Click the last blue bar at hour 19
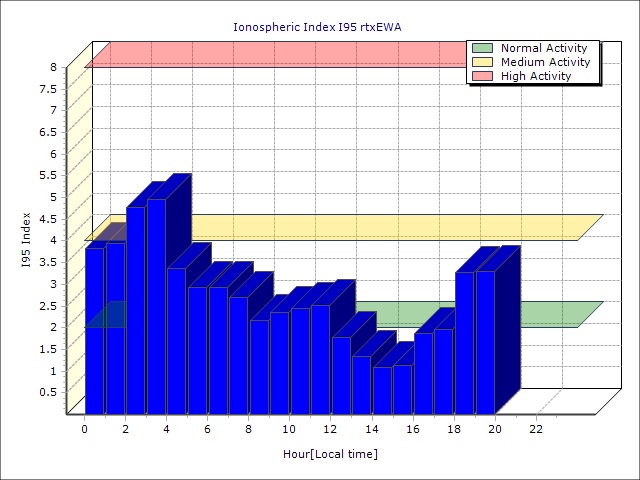The width and height of the screenshot is (640, 480). (x=485, y=340)
